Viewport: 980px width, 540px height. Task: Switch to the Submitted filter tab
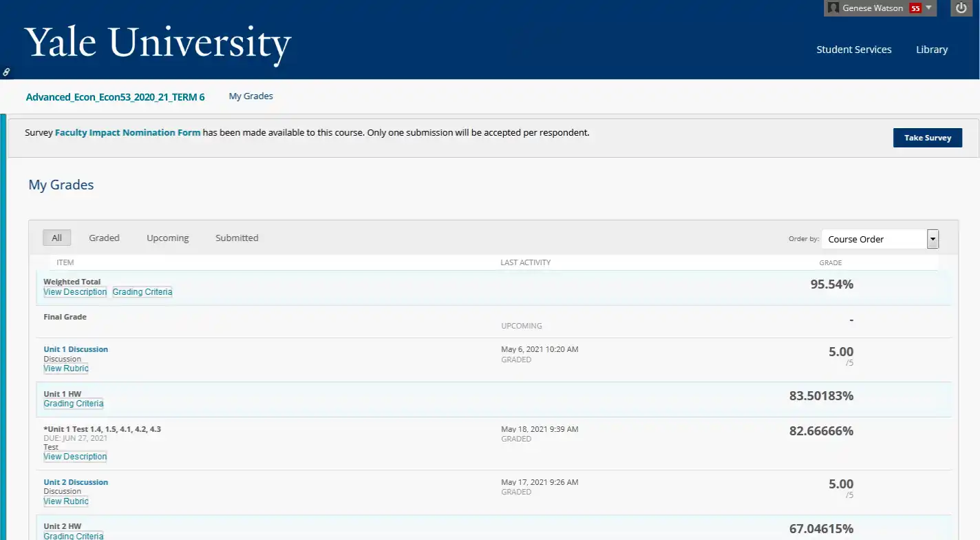(237, 238)
